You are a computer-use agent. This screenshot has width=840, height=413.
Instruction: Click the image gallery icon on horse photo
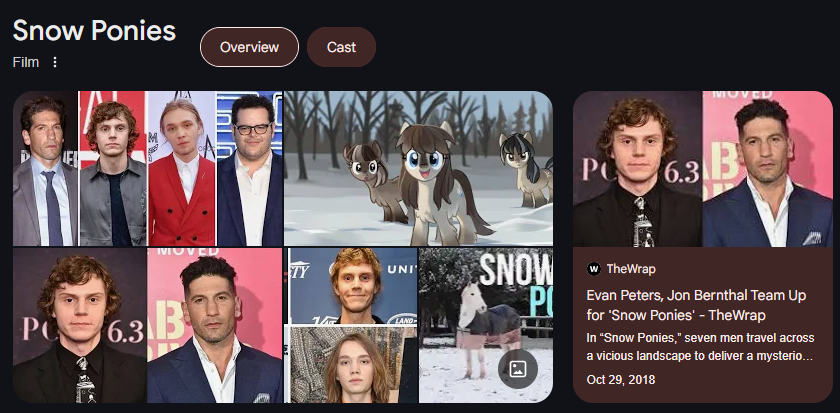(x=518, y=369)
